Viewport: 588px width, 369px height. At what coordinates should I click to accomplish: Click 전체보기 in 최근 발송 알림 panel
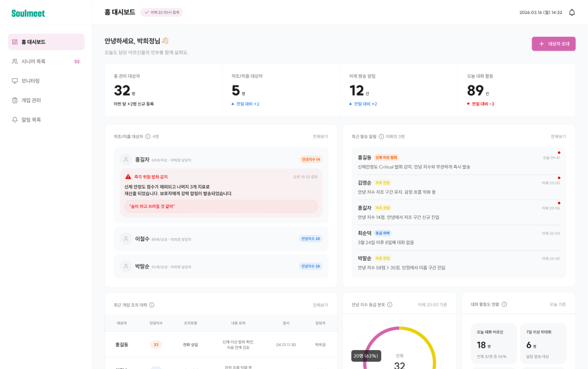(558, 137)
